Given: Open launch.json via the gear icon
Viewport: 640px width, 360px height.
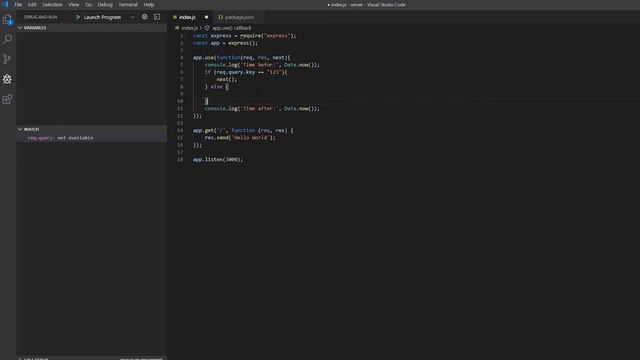Looking at the screenshot, I should pos(144,17).
